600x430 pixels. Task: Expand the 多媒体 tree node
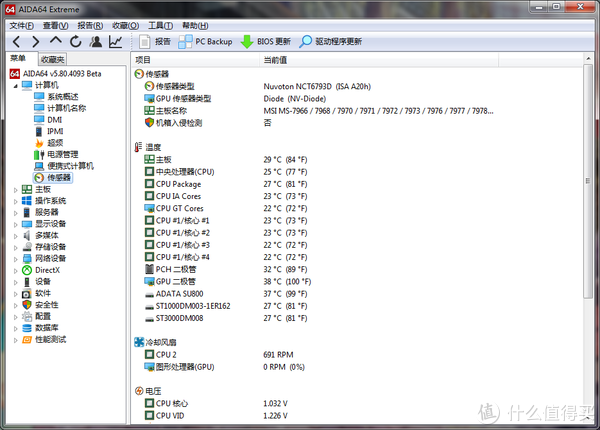[15, 236]
